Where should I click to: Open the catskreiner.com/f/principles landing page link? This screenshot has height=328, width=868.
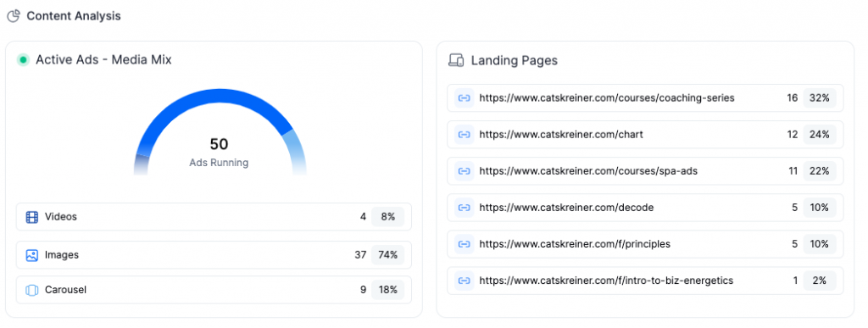click(575, 244)
